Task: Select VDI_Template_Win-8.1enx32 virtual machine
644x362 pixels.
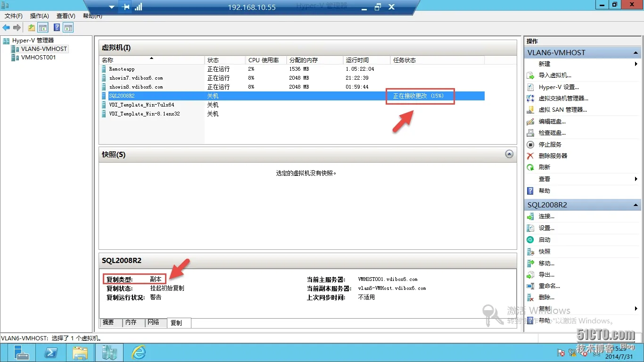Action: (292, 114)
